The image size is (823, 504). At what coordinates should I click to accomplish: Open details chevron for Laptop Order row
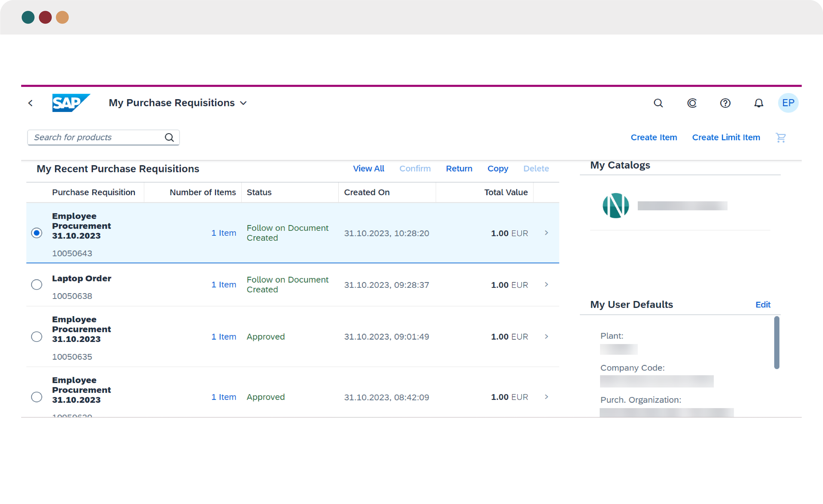coord(546,285)
